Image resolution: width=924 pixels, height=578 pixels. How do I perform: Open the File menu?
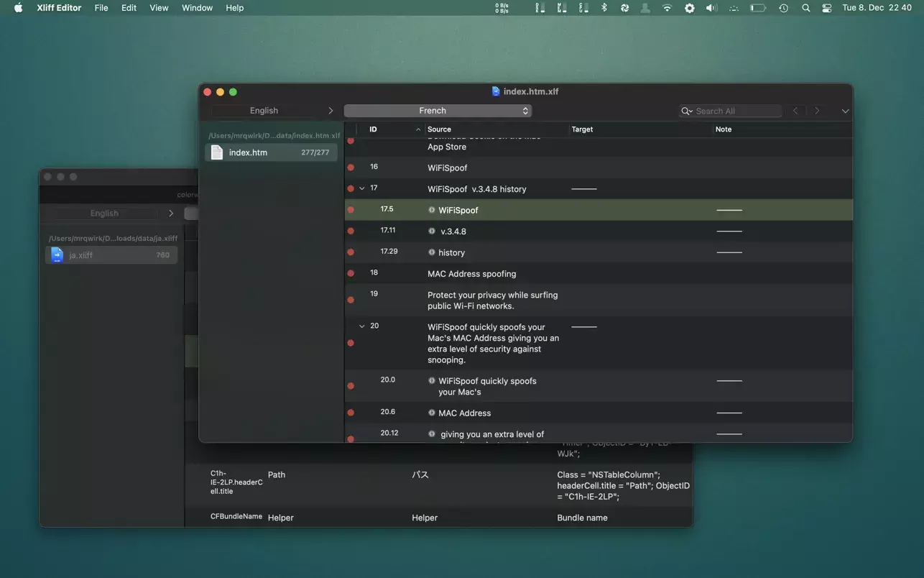pos(101,8)
